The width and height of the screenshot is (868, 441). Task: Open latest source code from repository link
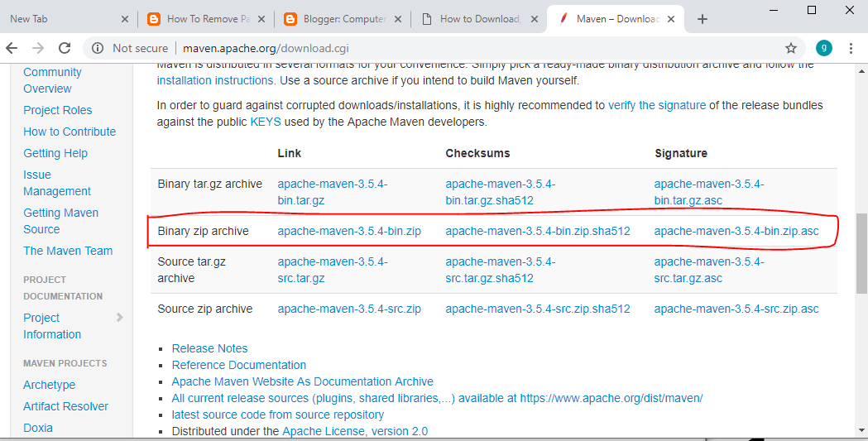point(278,415)
